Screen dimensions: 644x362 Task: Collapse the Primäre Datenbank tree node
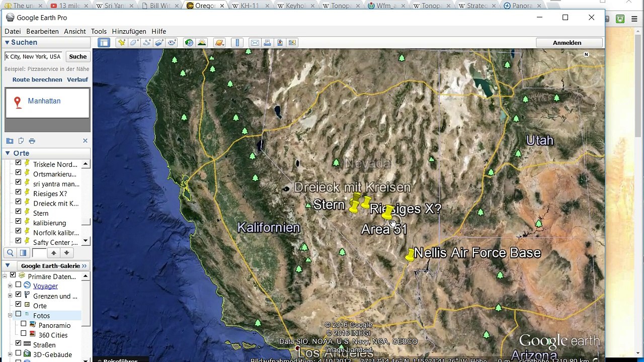5,276
